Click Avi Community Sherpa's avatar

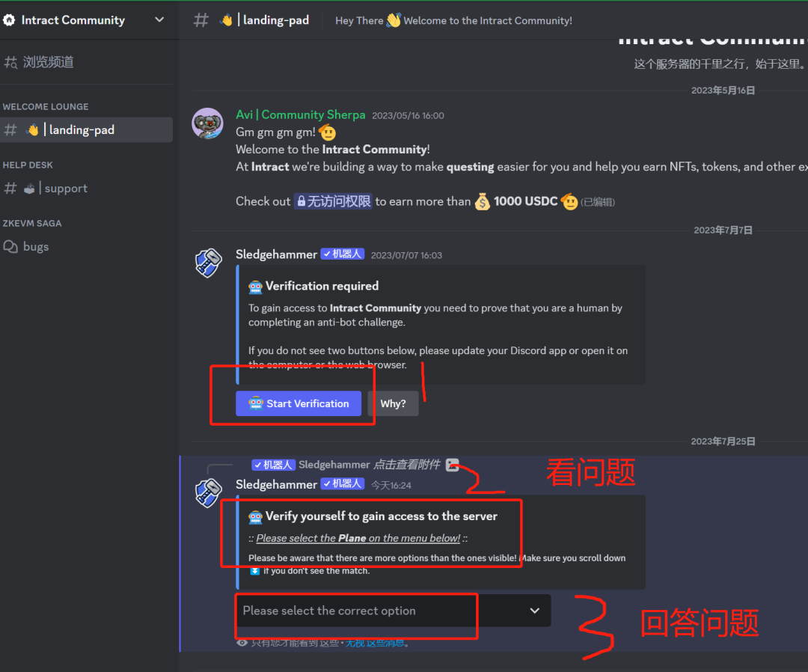point(207,123)
